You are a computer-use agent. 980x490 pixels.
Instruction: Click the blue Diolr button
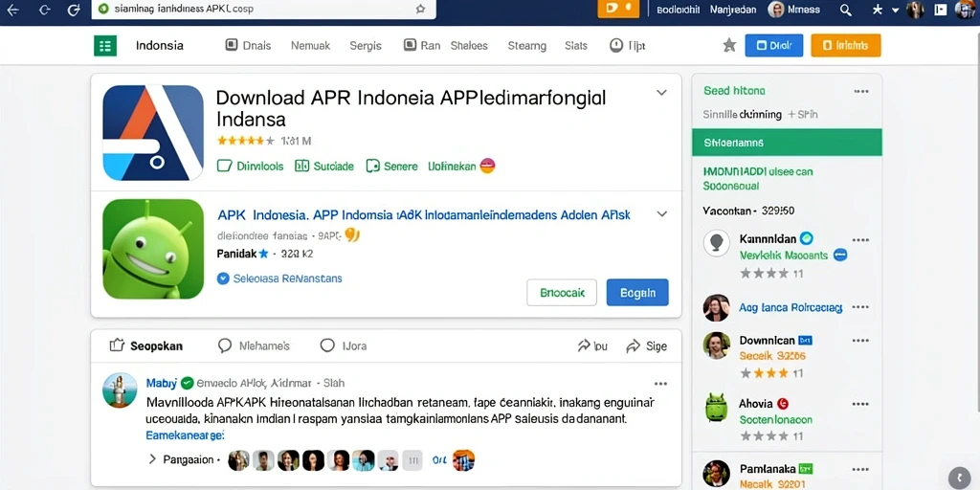773,45
